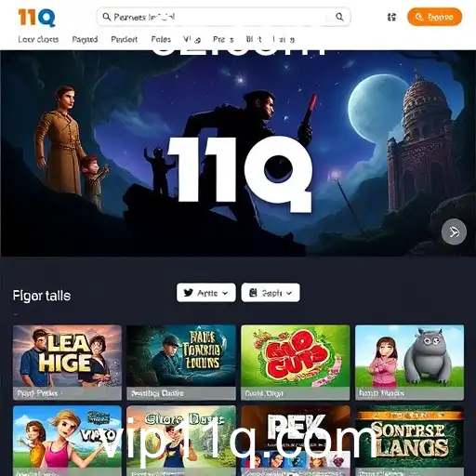
Task: Focus the header search input field
Action: click(x=223, y=17)
